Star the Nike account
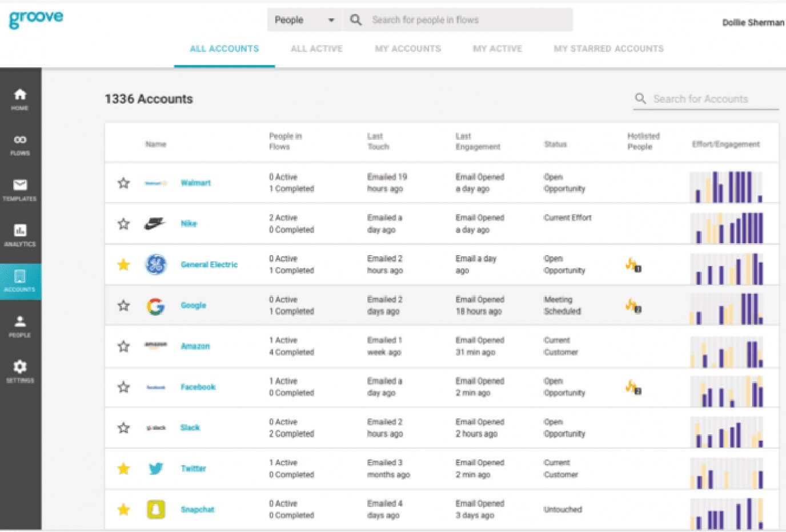 click(123, 224)
